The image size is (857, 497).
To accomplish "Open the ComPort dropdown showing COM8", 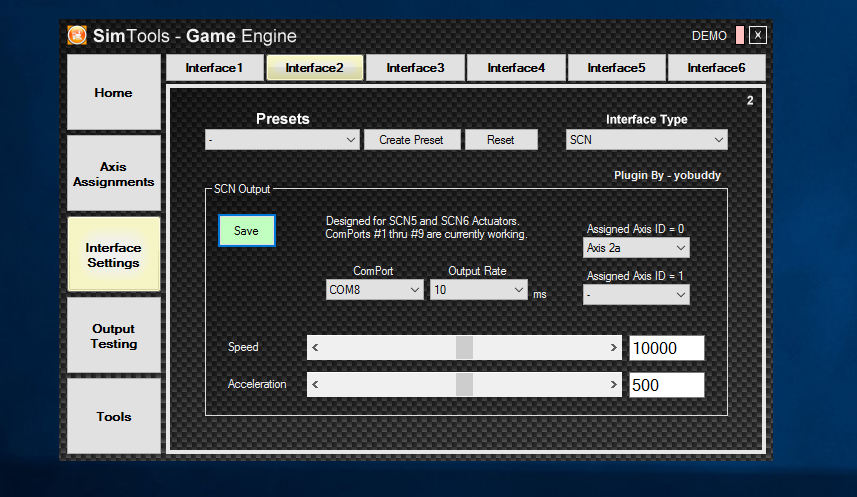I will point(375,290).
